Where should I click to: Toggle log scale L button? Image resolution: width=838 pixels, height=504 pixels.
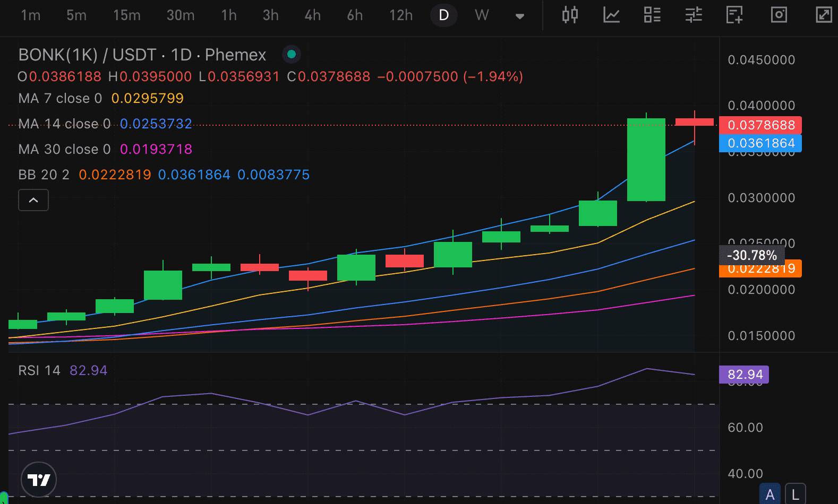(x=795, y=494)
